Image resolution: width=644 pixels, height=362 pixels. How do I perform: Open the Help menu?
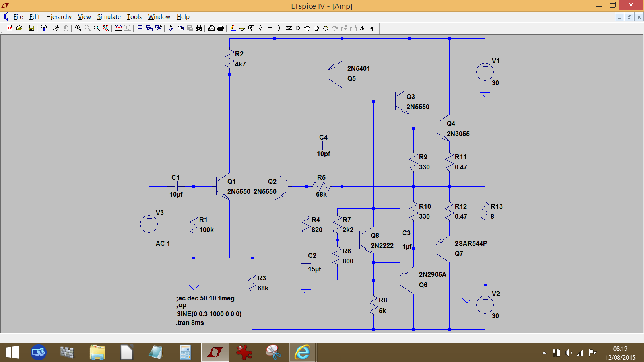click(183, 17)
